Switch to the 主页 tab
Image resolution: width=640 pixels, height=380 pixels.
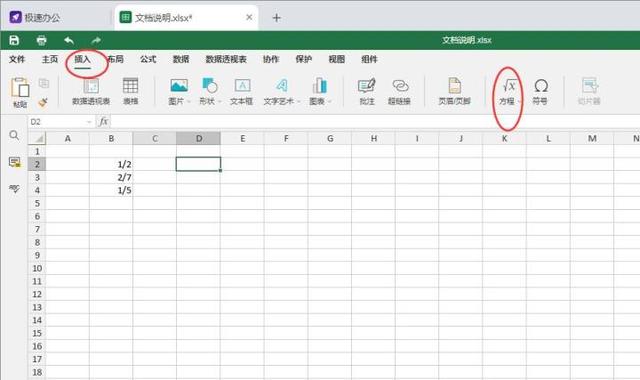(50, 60)
